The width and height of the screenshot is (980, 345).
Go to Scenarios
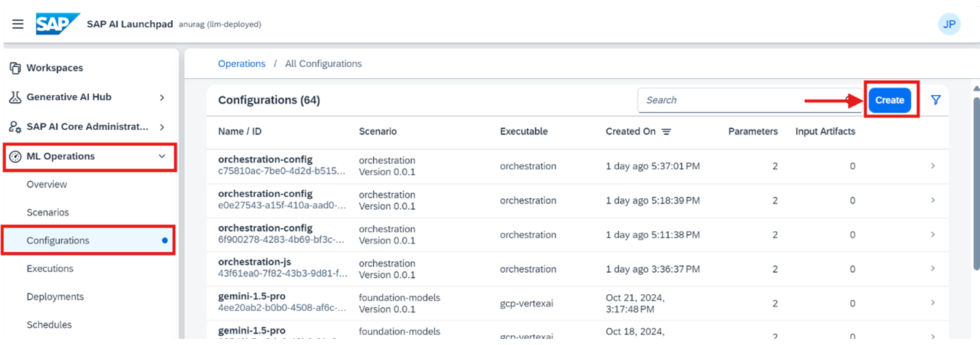48,212
